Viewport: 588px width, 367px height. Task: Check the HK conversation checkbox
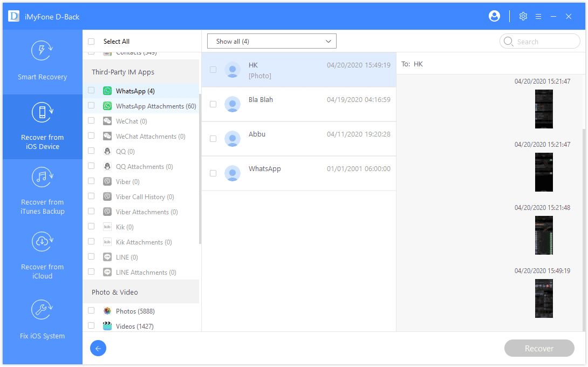coord(213,70)
